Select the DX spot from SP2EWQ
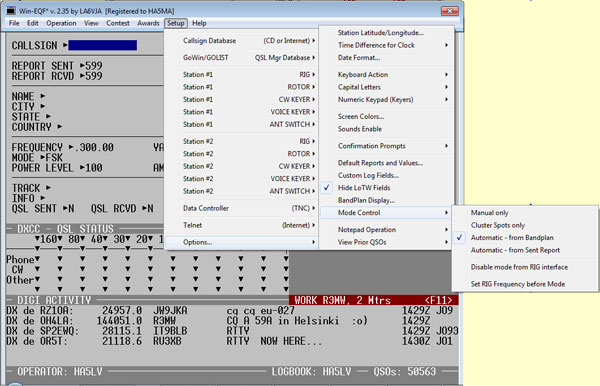This screenshot has height=386, width=600. tap(232, 331)
